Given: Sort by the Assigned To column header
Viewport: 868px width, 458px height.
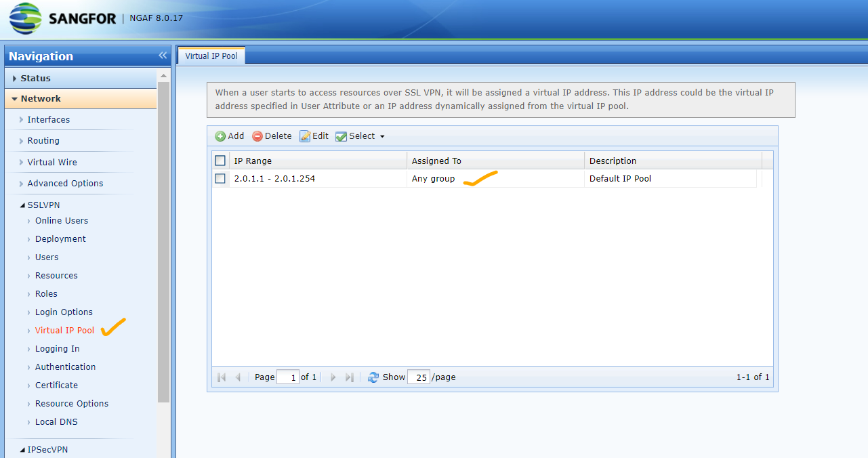Looking at the screenshot, I should 495,161.
